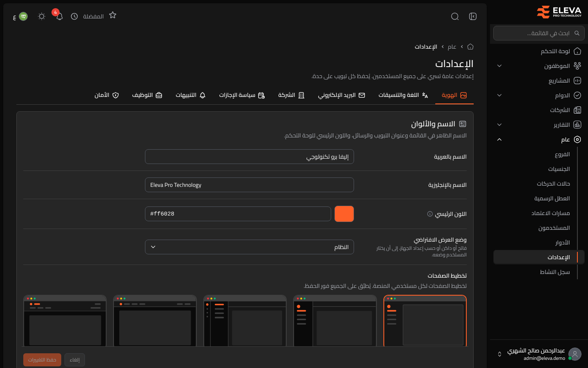
Task: Click عام in the breadcrumb
Action: pos(452,47)
